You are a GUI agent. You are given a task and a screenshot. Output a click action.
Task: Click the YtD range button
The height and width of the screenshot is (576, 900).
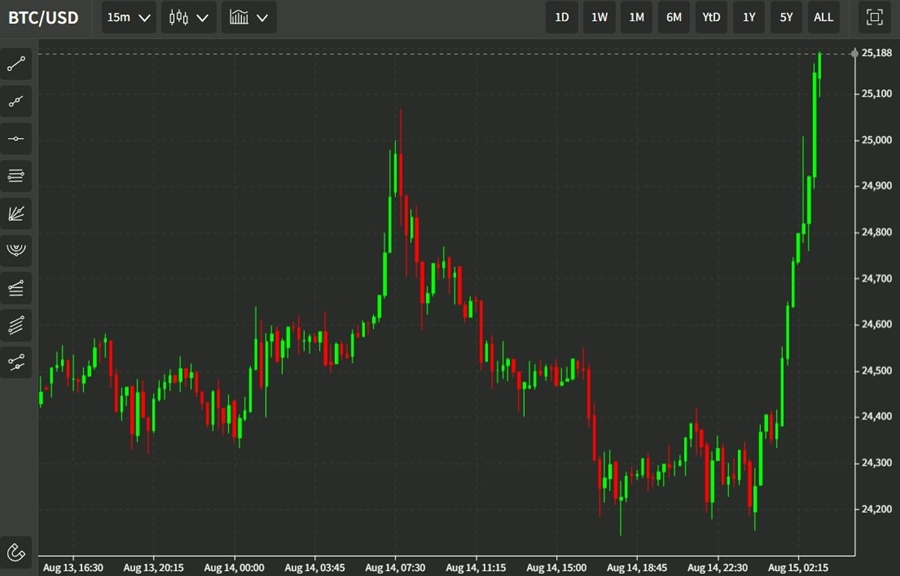point(711,17)
